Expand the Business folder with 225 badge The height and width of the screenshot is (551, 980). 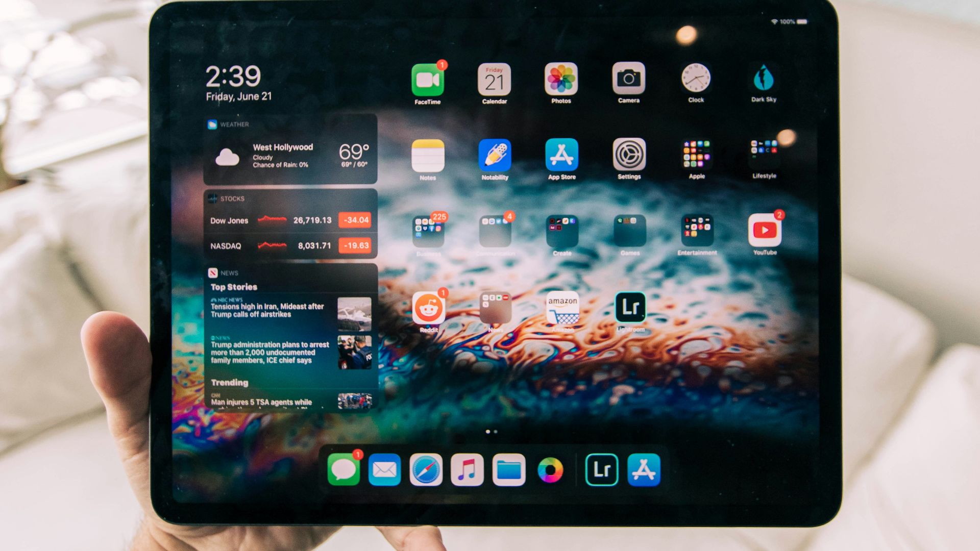click(428, 231)
